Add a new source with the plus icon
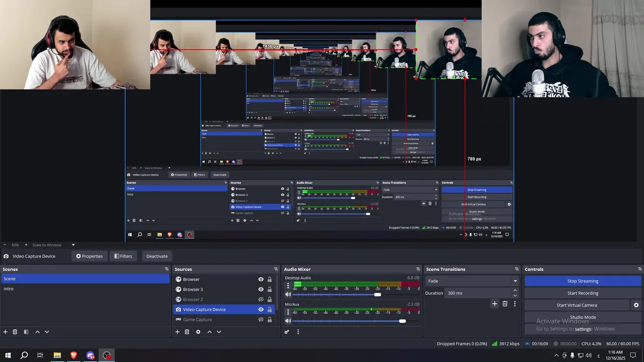This screenshot has height=362, width=644. (x=177, y=332)
